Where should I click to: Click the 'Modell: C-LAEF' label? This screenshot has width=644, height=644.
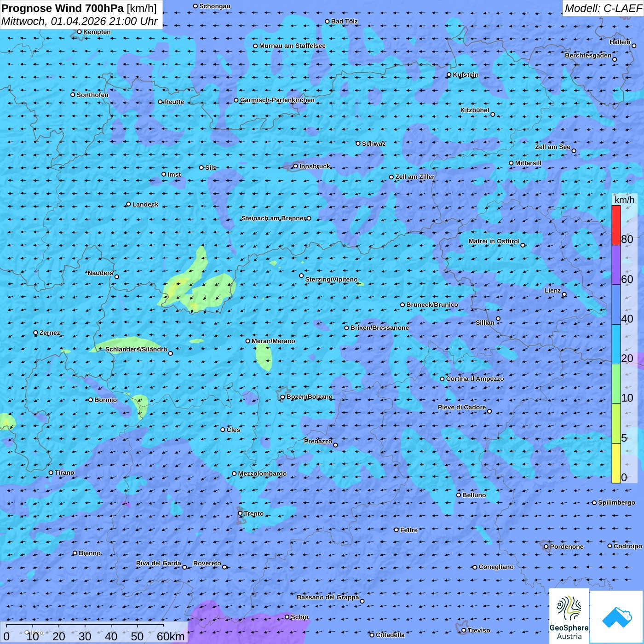(603, 8)
